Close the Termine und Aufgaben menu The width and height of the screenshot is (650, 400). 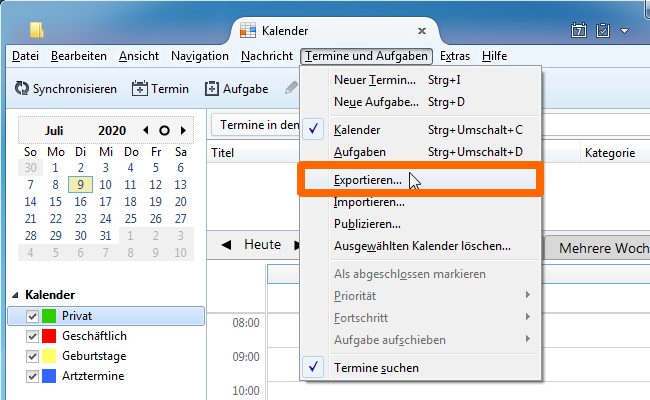366,56
